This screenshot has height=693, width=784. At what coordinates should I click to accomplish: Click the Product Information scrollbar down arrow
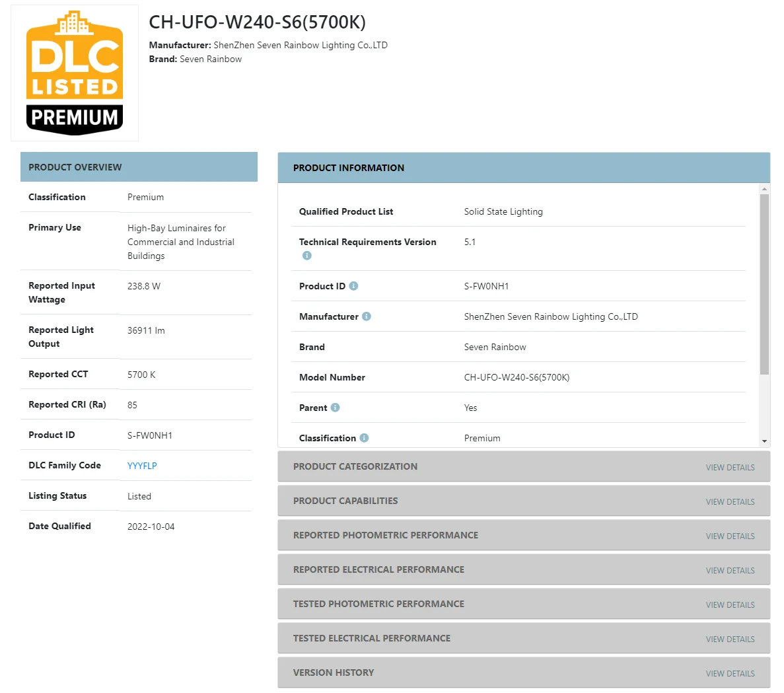pos(764,441)
